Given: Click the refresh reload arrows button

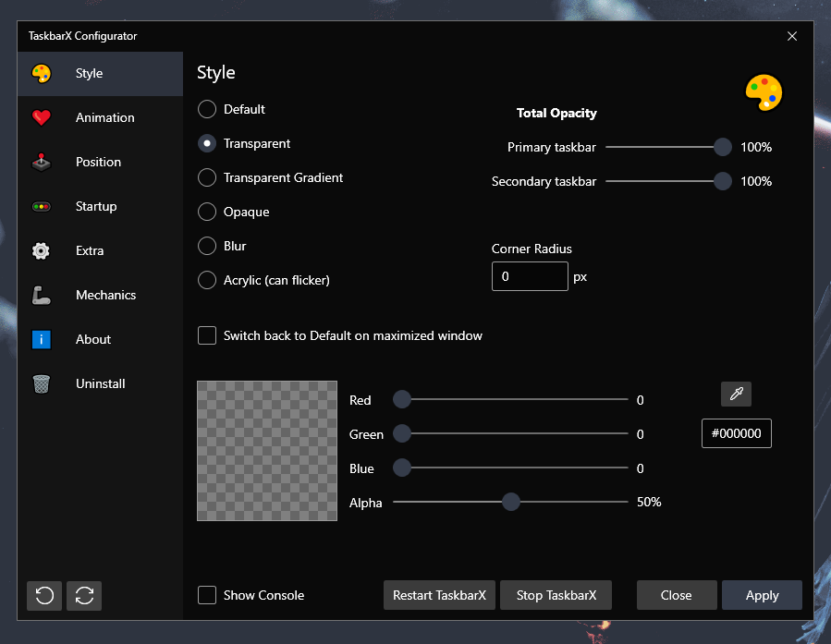Looking at the screenshot, I should click(84, 596).
